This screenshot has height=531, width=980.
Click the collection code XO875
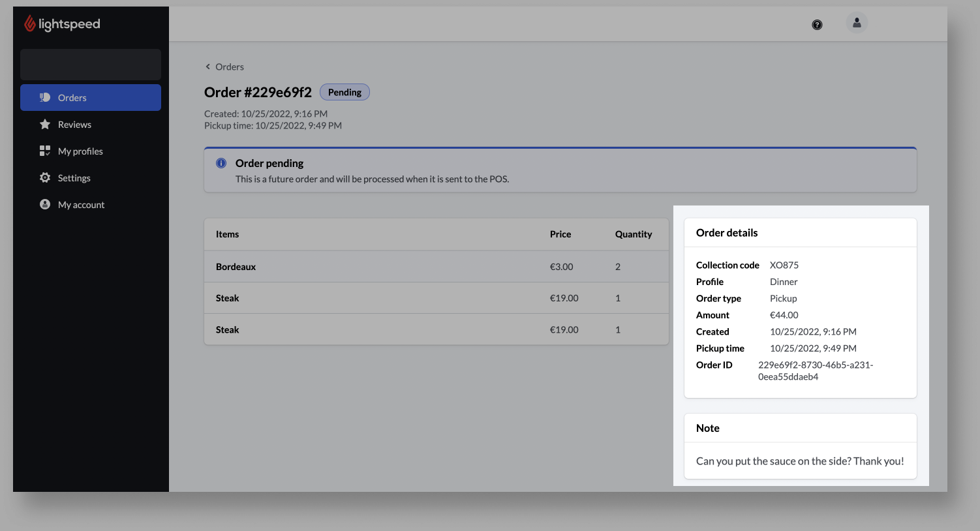click(784, 265)
